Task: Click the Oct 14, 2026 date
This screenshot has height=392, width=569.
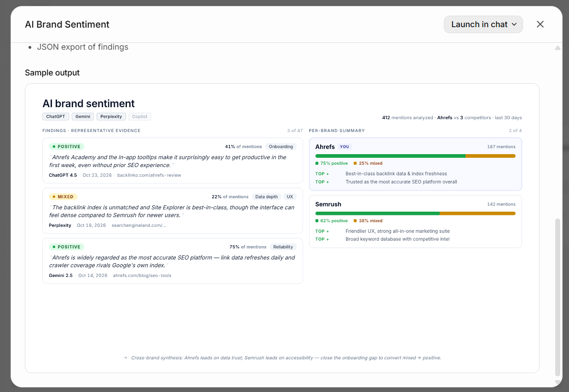Action: click(x=92, y=276)
